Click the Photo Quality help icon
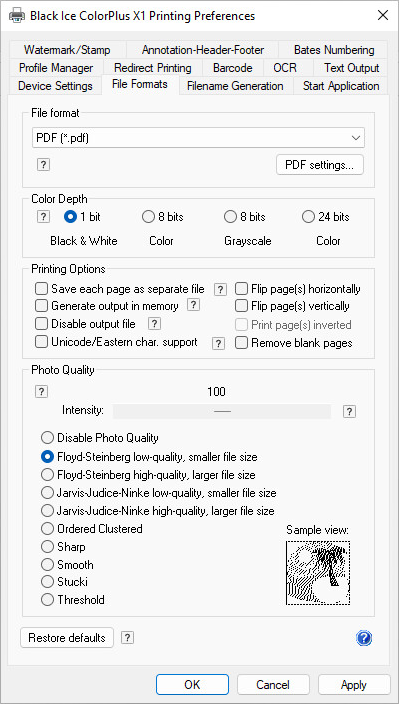The width and height of the screenshot is (399, 704). 41,392
